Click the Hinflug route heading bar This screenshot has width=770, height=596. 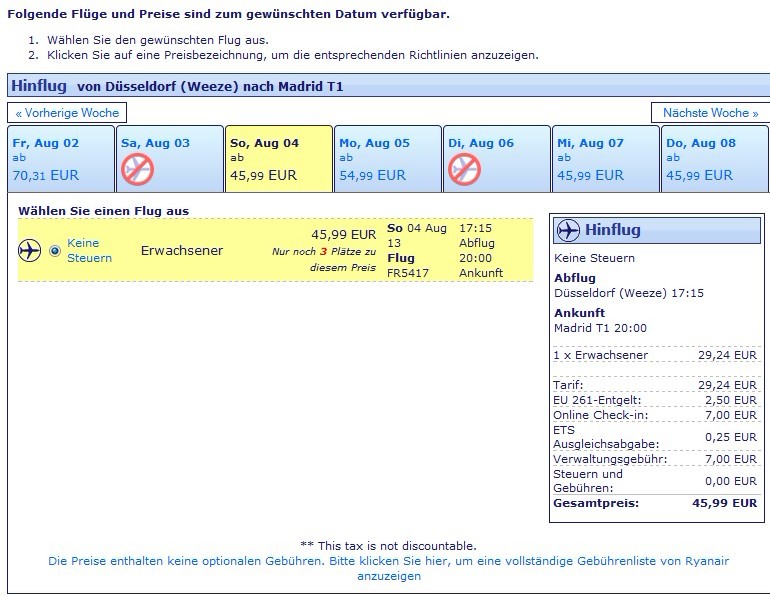388,85
